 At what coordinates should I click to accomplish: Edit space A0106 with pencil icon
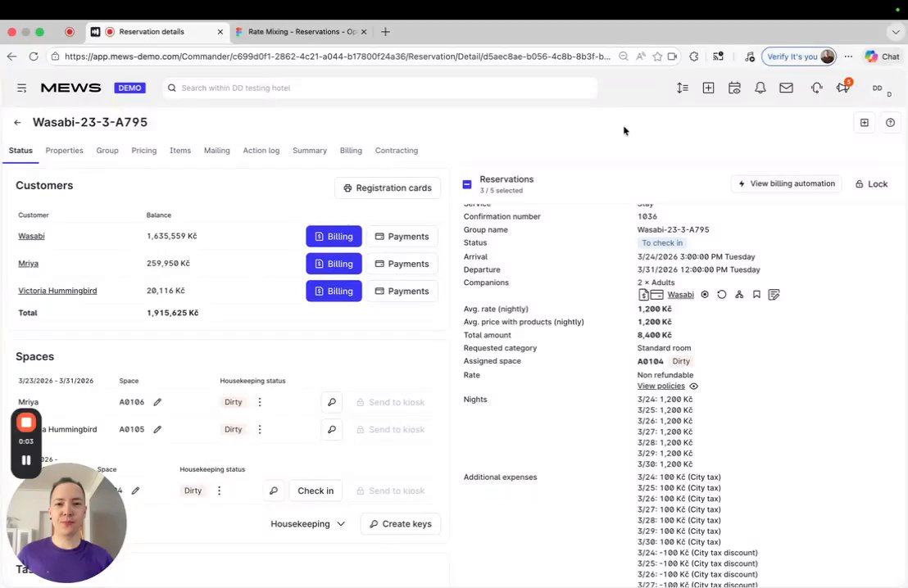click(x=157, y=402)
